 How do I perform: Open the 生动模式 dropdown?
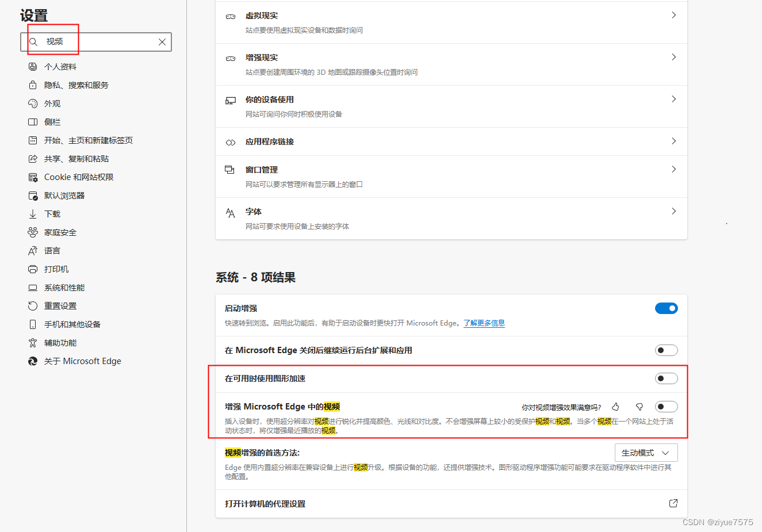[646, 453]
